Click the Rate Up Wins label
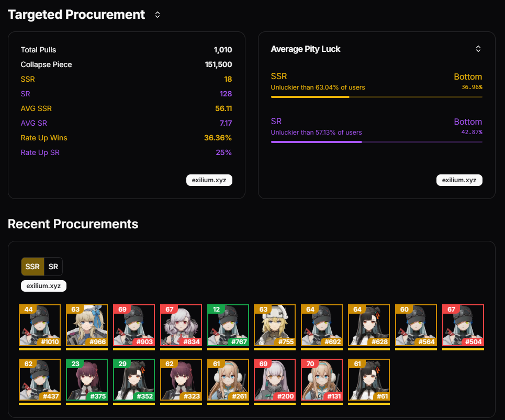The width and height of the screenshot is (505, 420). pos(44,138)
